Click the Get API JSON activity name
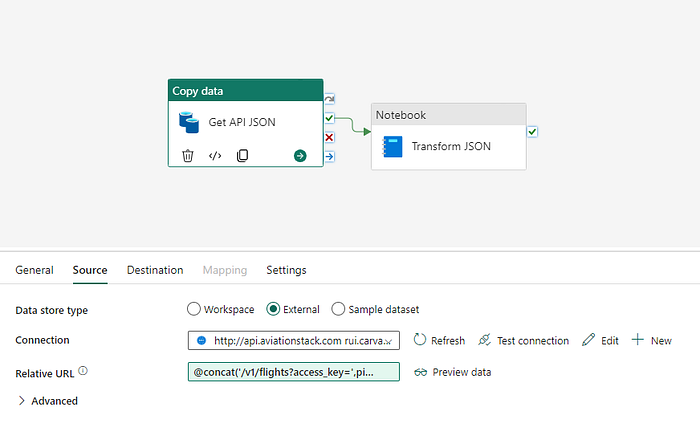Viewport: 700px width, 448px height. pos(242,122)
